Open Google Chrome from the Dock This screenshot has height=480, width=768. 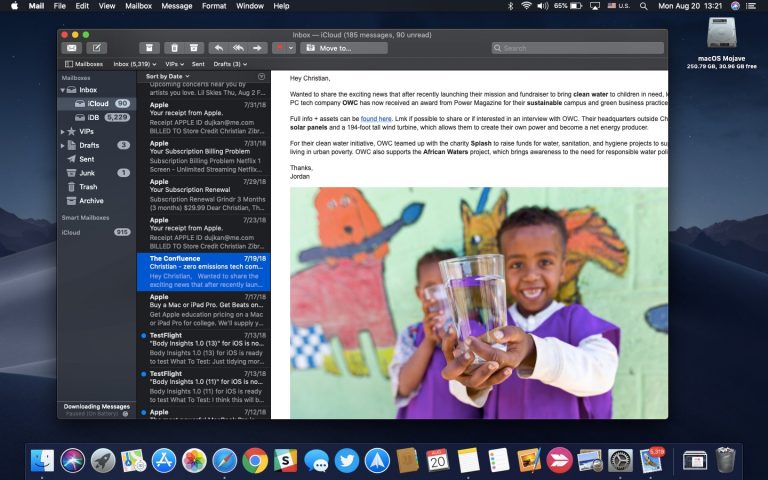pos(255,460)
